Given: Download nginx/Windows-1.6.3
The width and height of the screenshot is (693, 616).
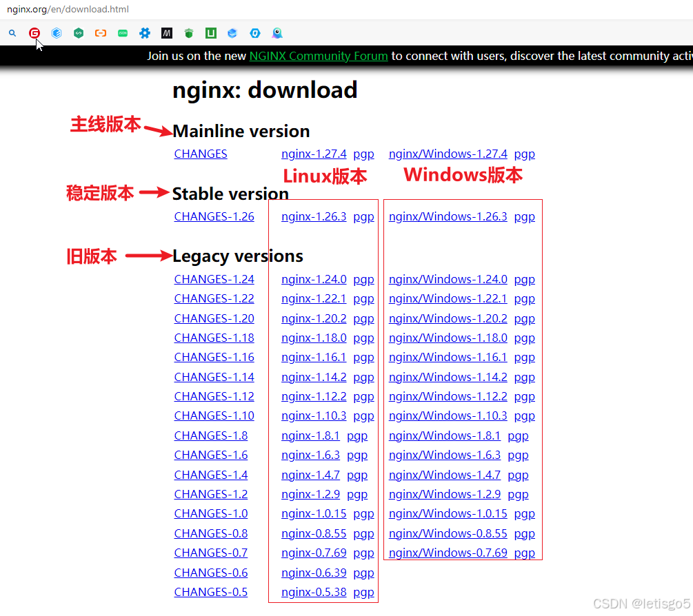Looking at the screenshot, I should [x=445, y=455].
